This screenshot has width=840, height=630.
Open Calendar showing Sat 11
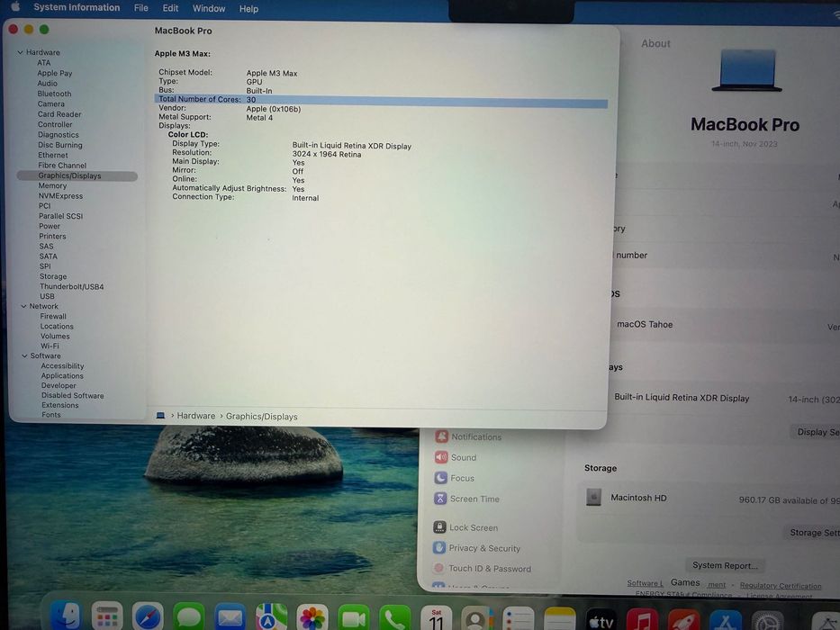coord(436,620)
